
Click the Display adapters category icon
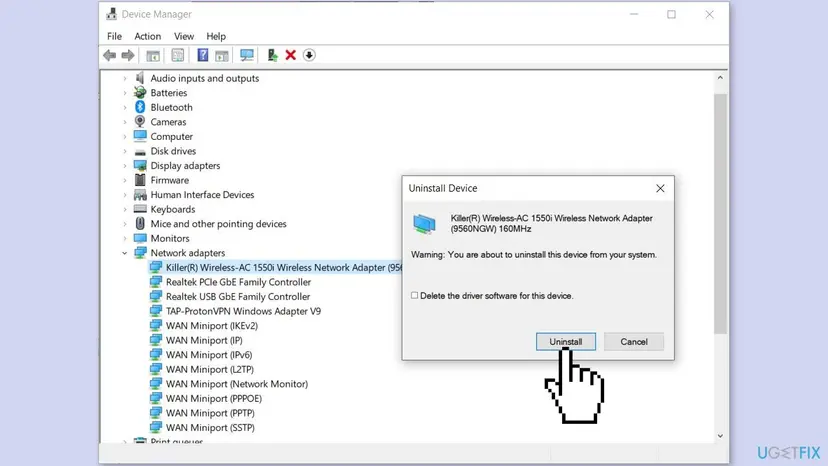[x=140, y=165]
